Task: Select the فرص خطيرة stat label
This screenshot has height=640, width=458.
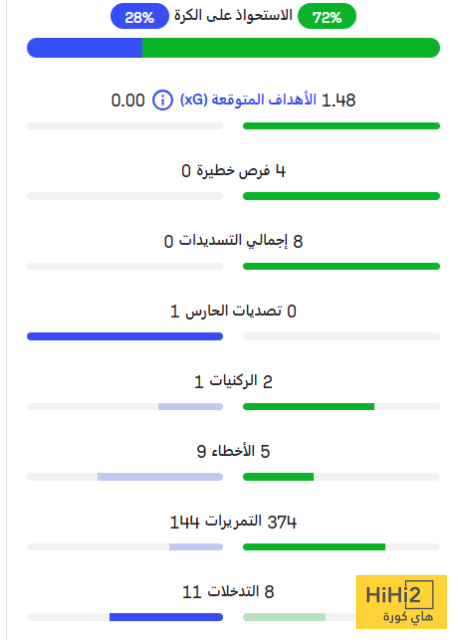Action: 233,171
